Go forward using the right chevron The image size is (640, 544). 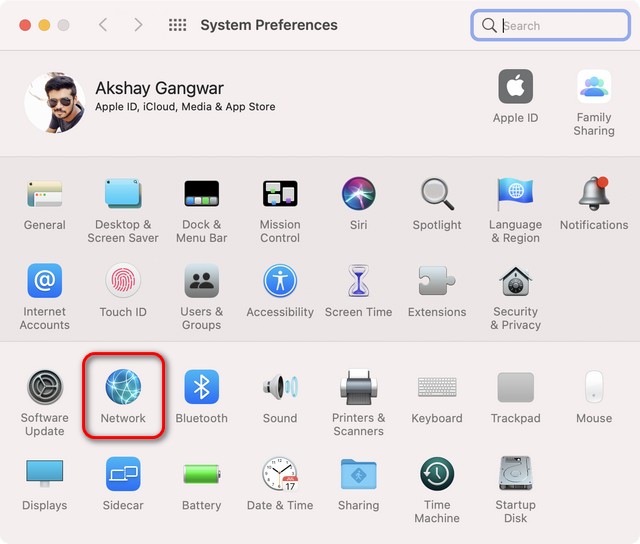coord(138,25)
